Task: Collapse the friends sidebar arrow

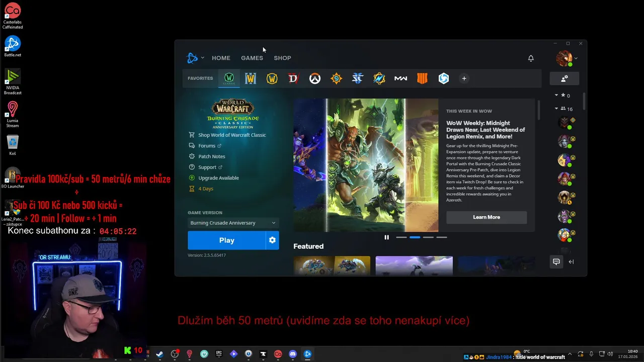Action: click(x=571, y=261)
